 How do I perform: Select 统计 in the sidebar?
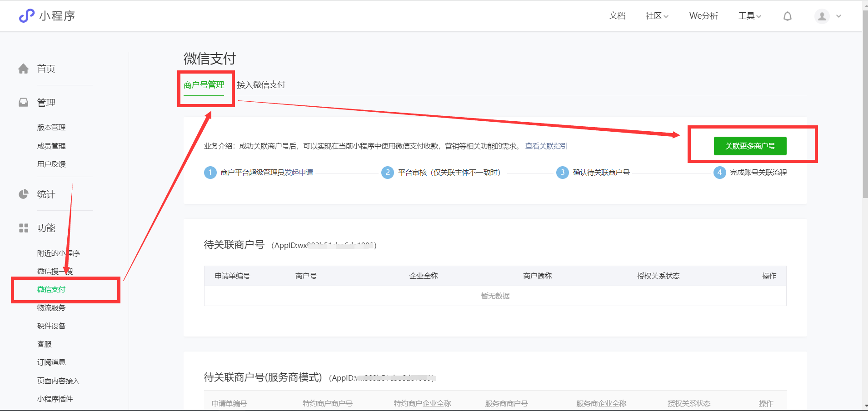[x=46, y=194]
